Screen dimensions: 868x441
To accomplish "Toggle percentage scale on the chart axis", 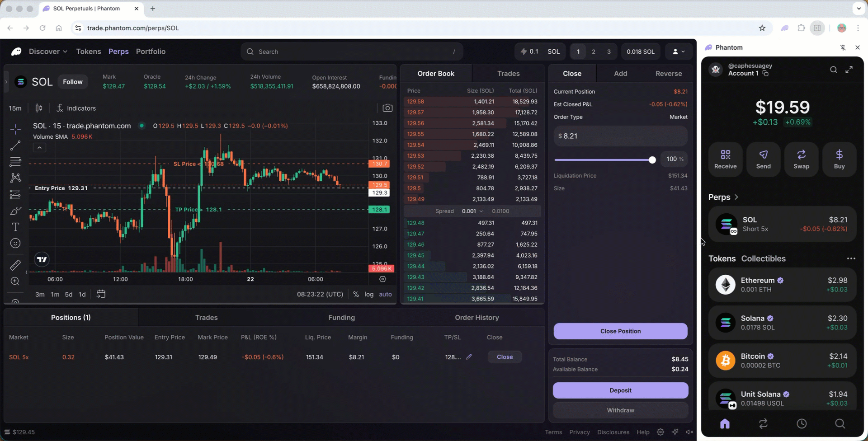I will (x=356, y=294).
